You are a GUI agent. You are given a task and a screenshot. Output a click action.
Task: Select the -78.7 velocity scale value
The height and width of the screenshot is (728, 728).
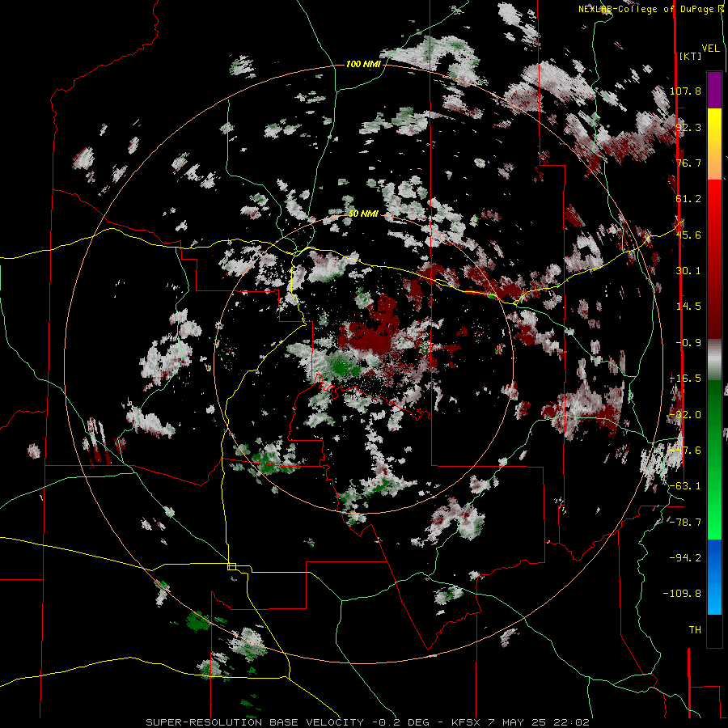tap(685, 523)
